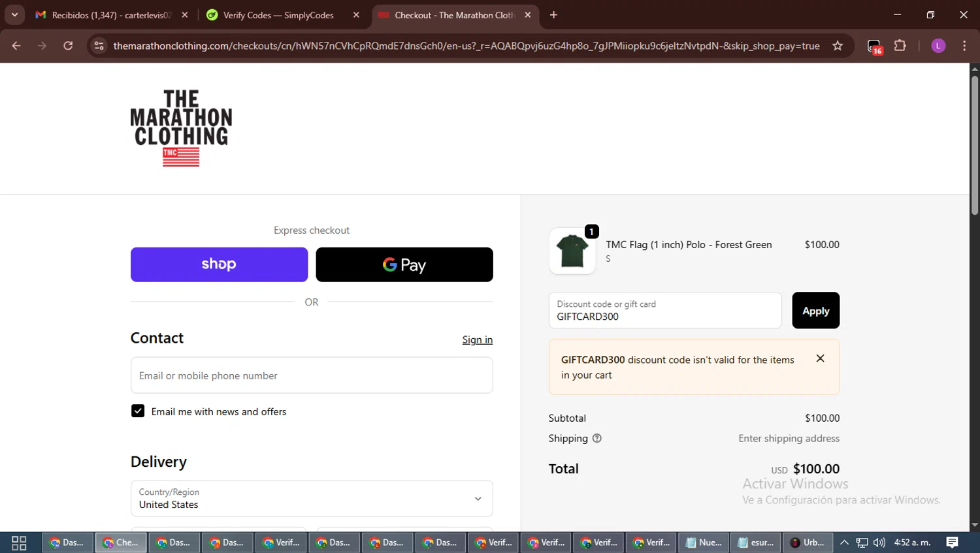The width and height of the screenshot is (980, 553).
Task: Focus the Email or mobile phone number field
Action: click(312, 375)
